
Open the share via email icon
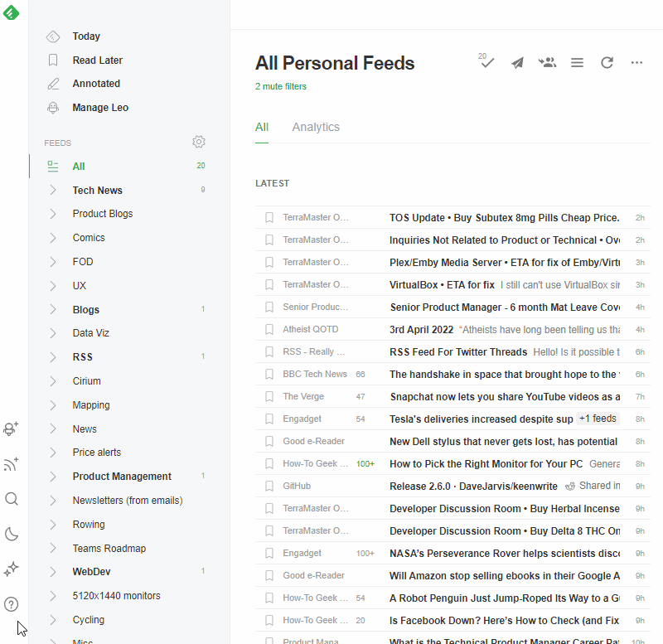(x=517, y=62)
